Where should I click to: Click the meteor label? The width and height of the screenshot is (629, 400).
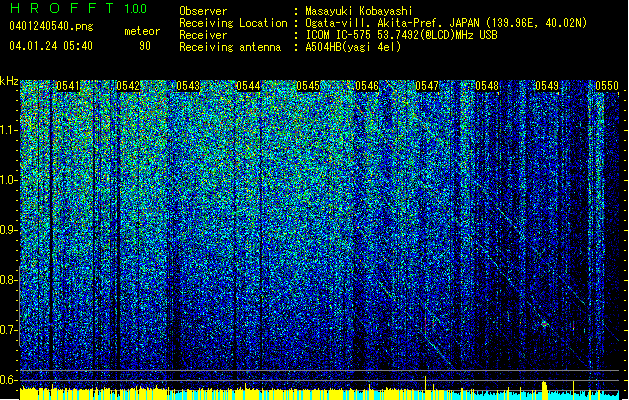click(142, 31)
